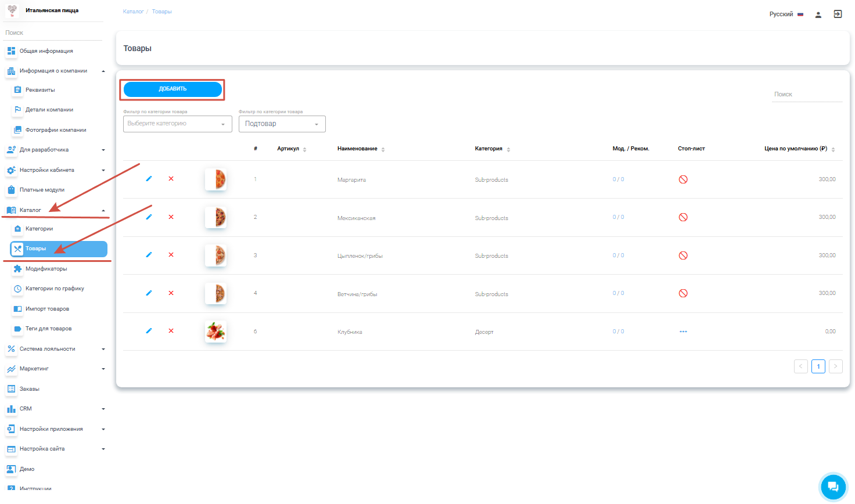
Task: Delete the Ветчина/грибы product row
Action: 171,293
